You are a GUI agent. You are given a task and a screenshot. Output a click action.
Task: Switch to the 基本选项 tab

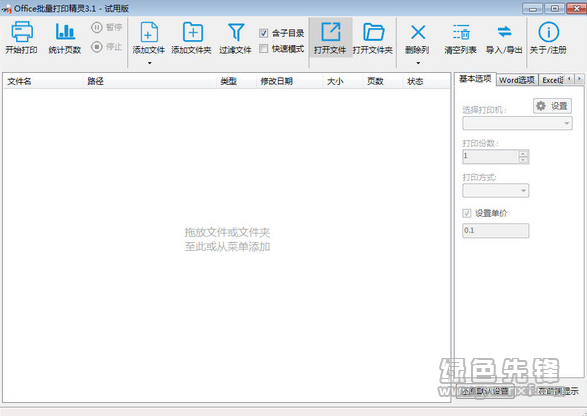click(x=475, y=79)
